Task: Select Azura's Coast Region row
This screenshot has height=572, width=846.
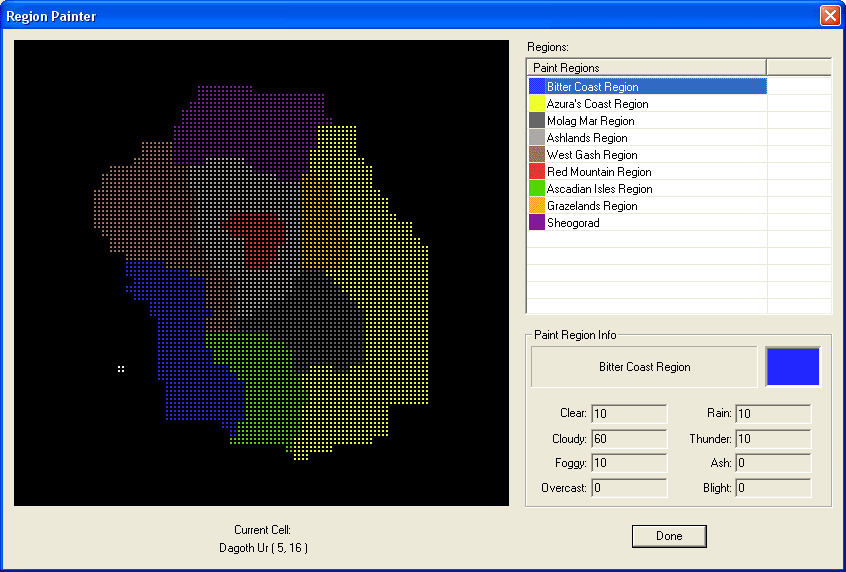Action: (647, 104)
